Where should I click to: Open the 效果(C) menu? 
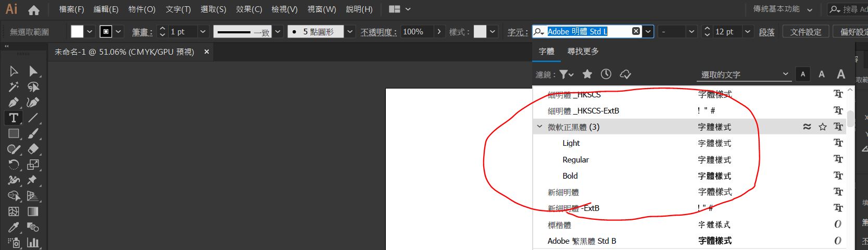[x=249, y=9]
